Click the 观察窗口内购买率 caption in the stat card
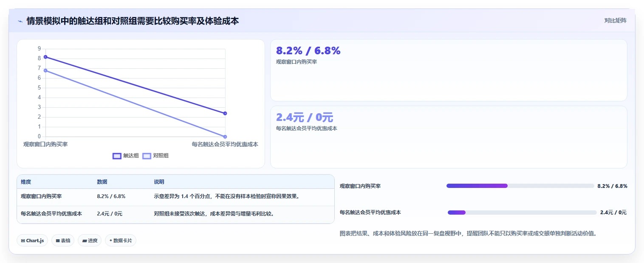Viewport: 644px width, 263px height. pos(297,62)
